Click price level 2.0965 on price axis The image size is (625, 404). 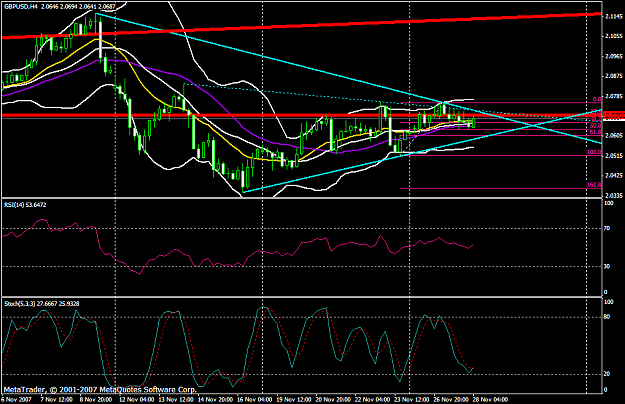click(613, 56)
